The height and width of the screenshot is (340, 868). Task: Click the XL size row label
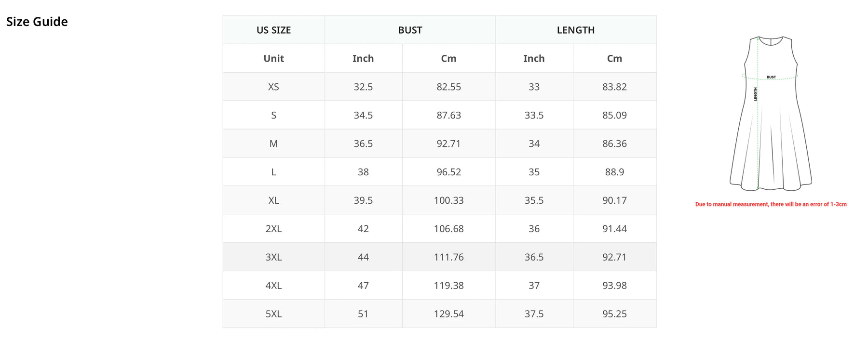(x=273, y=200)
